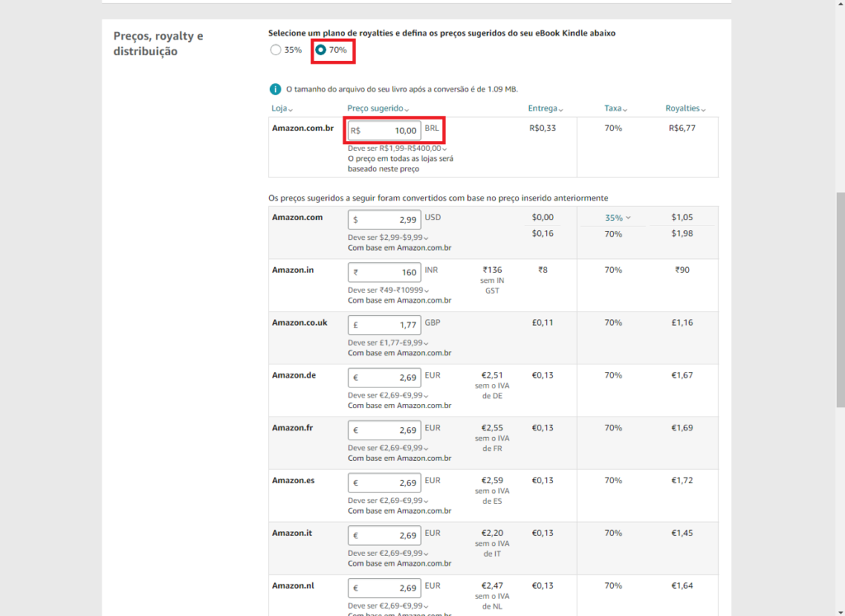Screen dimensions: 845x616
Task: Edit the Amazon.nl EUR price field
Action: pos(385,589)
